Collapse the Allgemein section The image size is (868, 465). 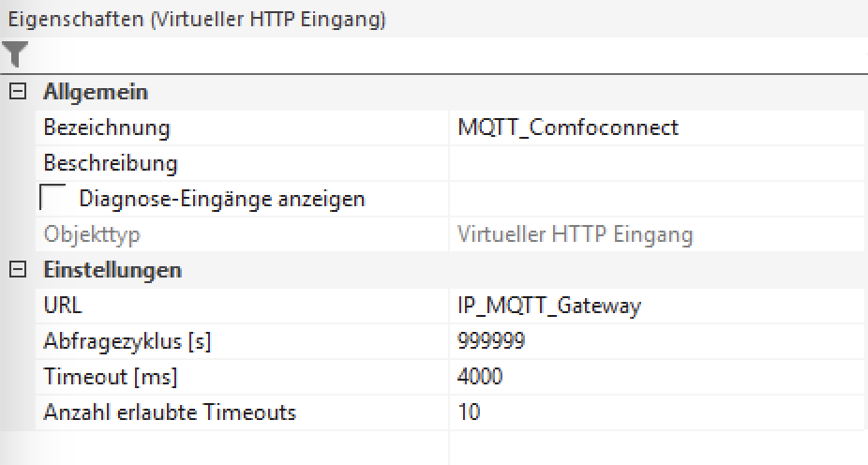pos(17,92)
